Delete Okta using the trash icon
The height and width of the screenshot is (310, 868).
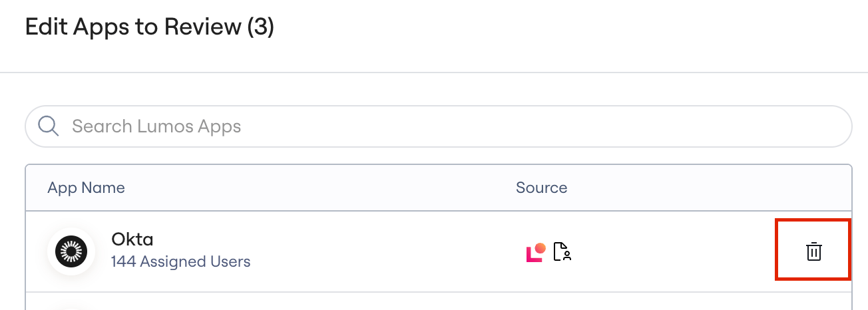coord(813,251)
